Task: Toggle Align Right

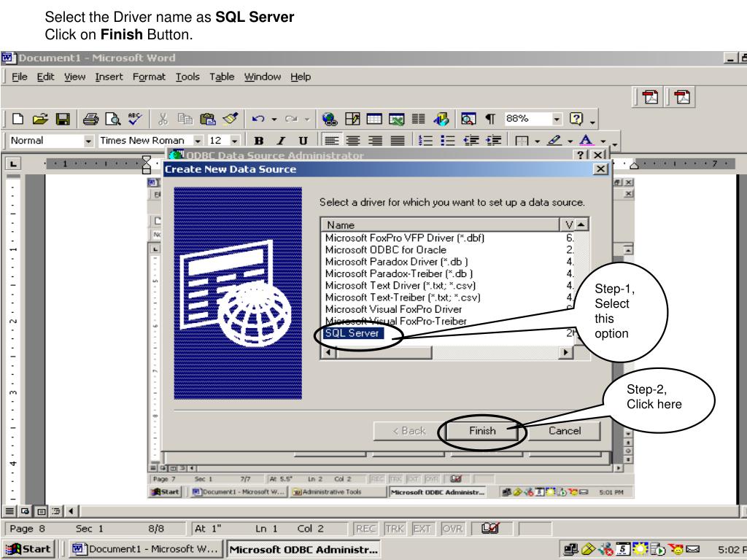Action: point(376,141)
